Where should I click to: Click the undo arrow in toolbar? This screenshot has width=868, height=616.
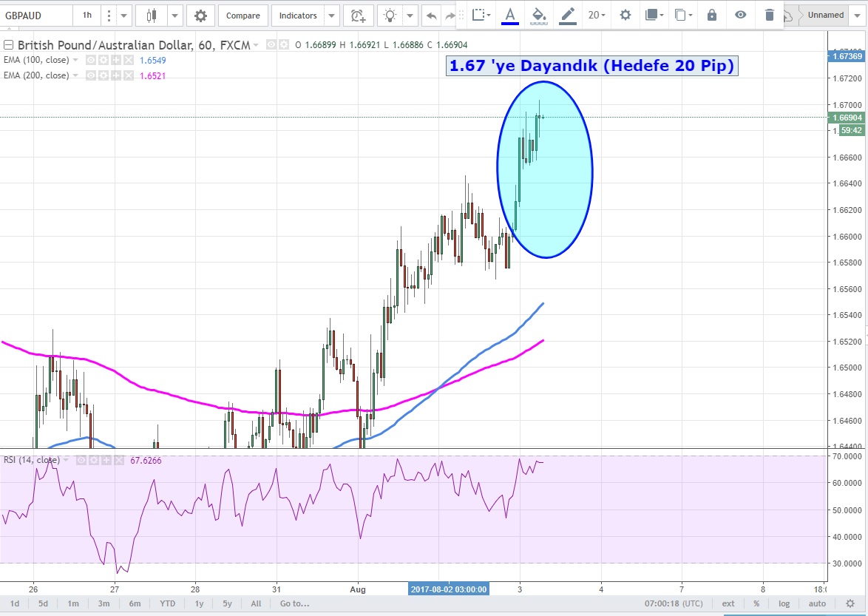pyautogui.click(x=432, y=16)
